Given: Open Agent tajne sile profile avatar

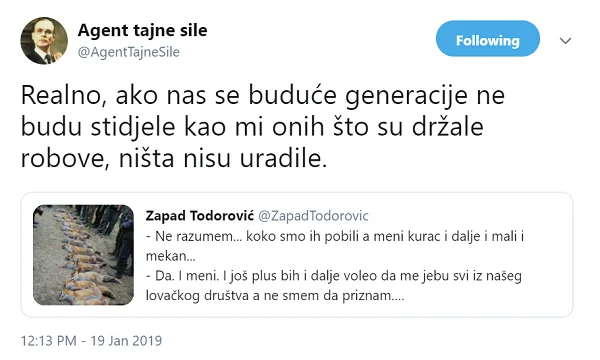Looking at the screenshot, I should tap(44, 41).
